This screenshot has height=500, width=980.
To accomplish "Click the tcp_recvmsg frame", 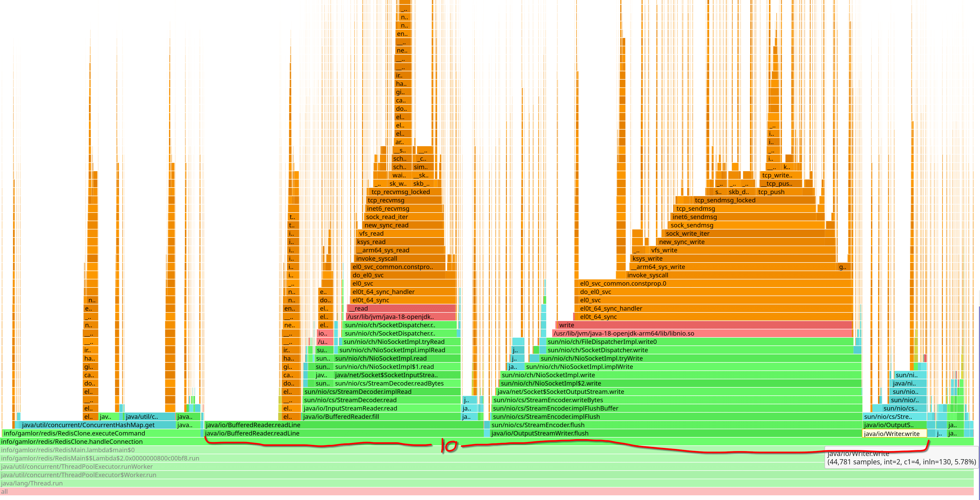I will point(404,200).
